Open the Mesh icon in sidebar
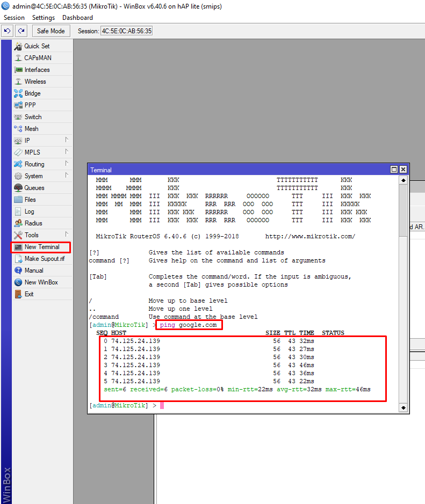The image size is (425, 504). click(18, 129)
